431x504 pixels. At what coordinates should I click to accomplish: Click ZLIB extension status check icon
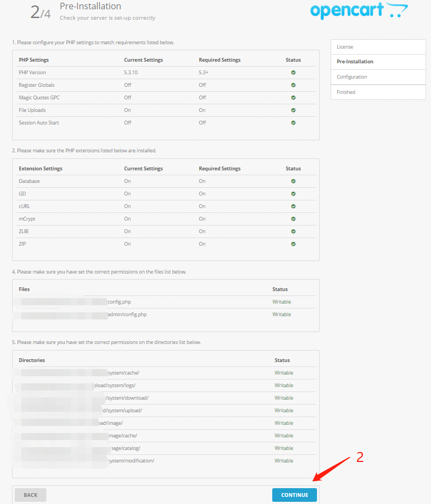pos(293,232)
